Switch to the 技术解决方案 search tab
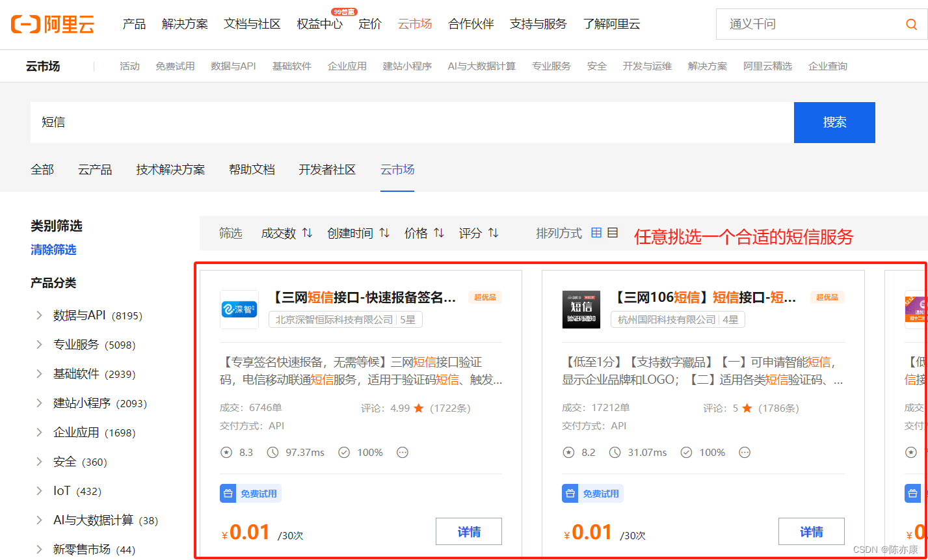 pyautogui.click(x=170, y=170)
